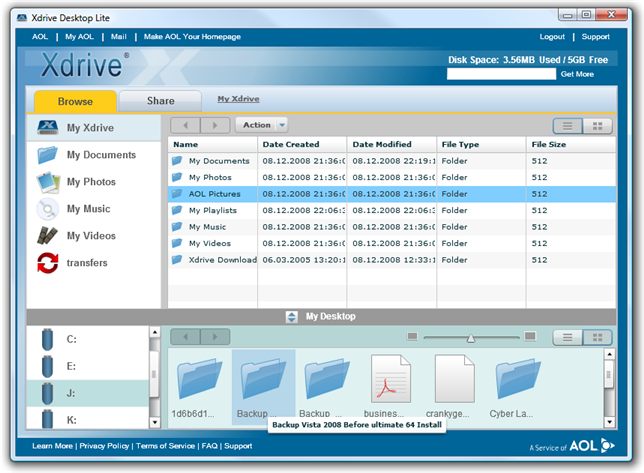
Task: Sort by the Date Created column
Action: tap(302, 145)
